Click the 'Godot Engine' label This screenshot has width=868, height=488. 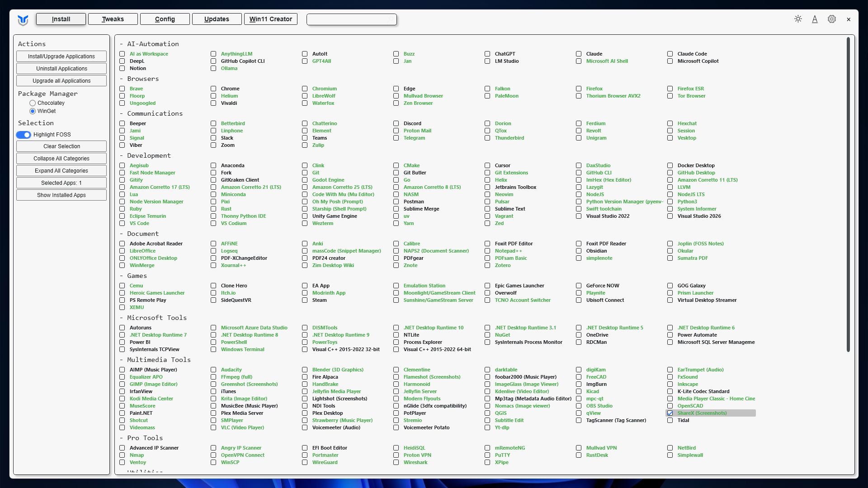328,180
